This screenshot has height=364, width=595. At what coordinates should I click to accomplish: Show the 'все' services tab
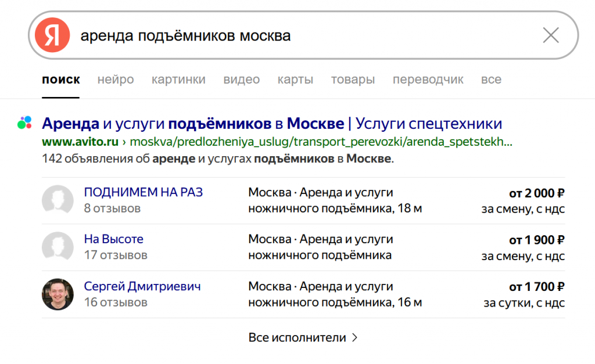point(491,80)
